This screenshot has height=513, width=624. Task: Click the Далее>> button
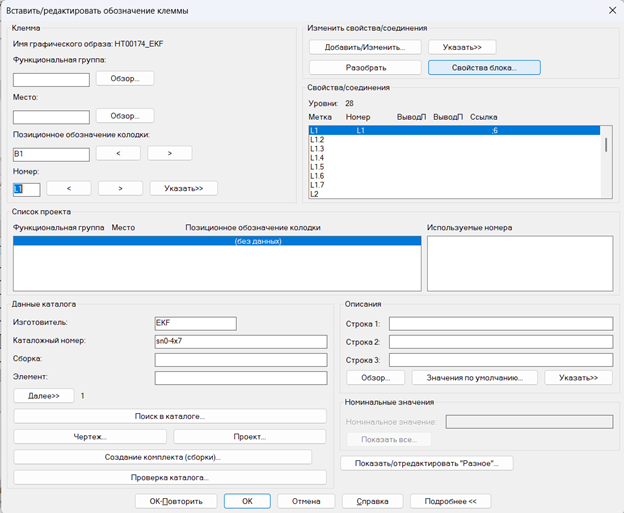coord(44,396)
